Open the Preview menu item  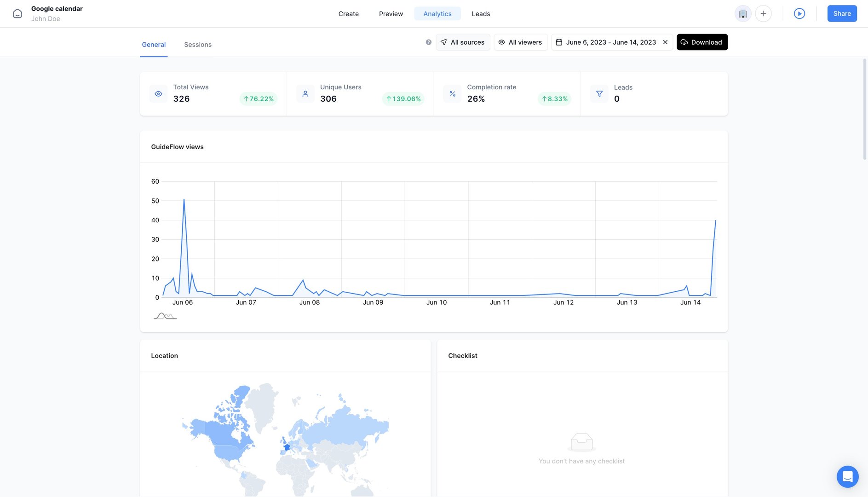click(x=391, y=14)
